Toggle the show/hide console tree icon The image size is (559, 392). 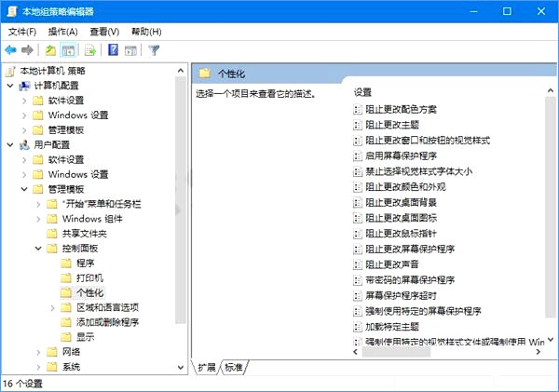69,49
